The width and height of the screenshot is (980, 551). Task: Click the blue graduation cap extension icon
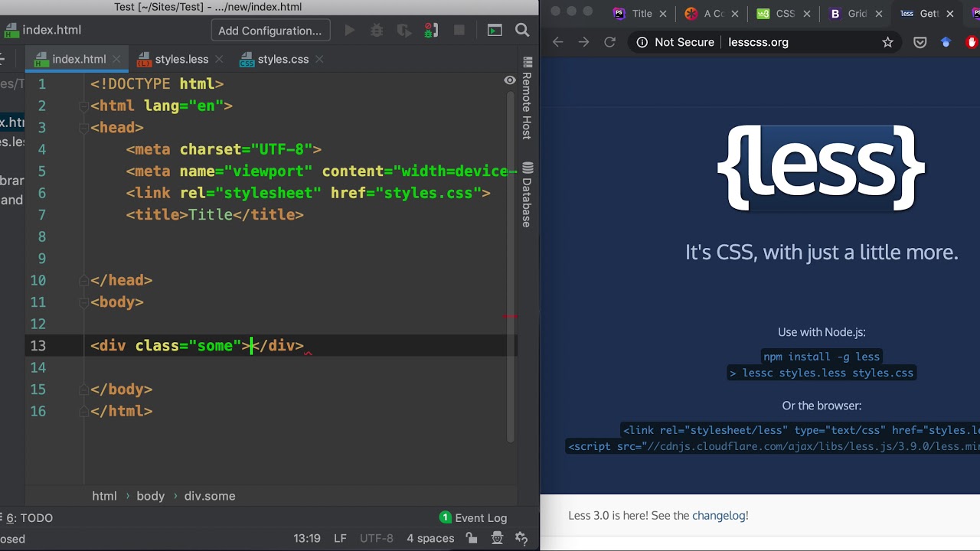coord(946,42)
